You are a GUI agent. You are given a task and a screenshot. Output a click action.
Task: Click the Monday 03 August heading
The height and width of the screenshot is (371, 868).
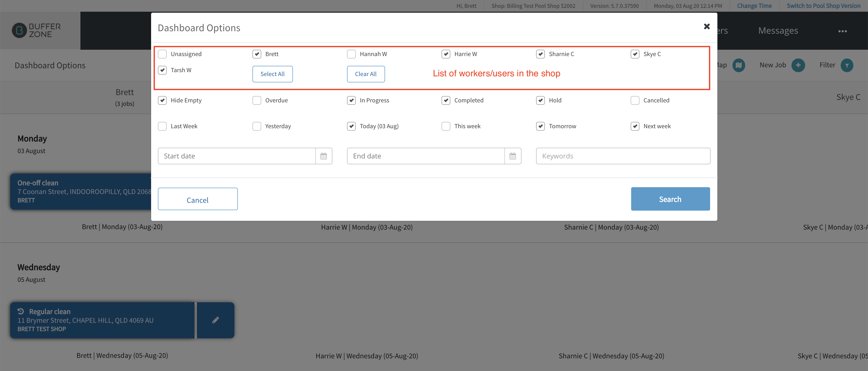tap(32, 144)
